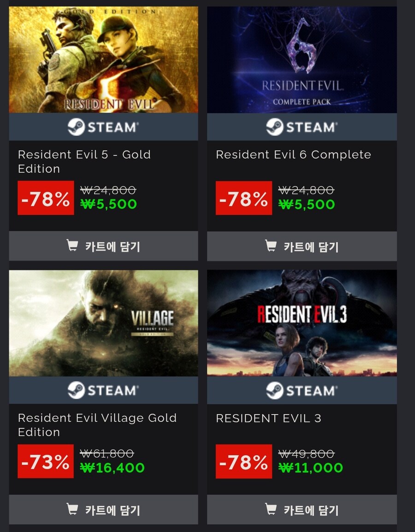Click the Steam logo below Resident Evil 6 image
415x532 pixels.
pos(302,127)
